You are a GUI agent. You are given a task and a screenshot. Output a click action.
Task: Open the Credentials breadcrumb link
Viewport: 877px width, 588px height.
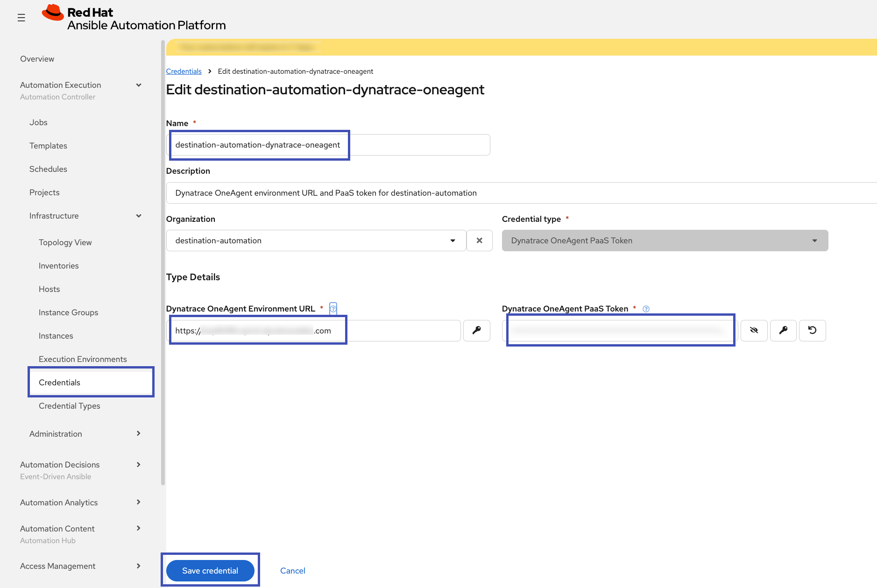[184, 71]
